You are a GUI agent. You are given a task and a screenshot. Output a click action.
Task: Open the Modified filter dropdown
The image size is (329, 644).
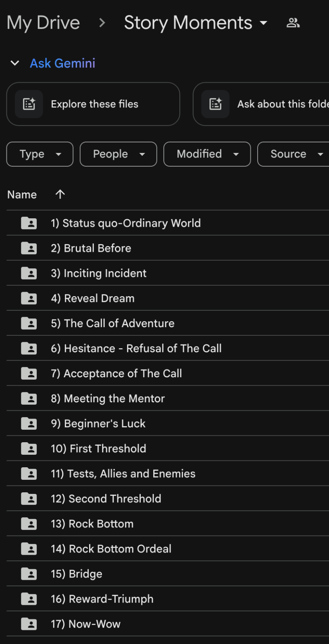pos(207,154)
